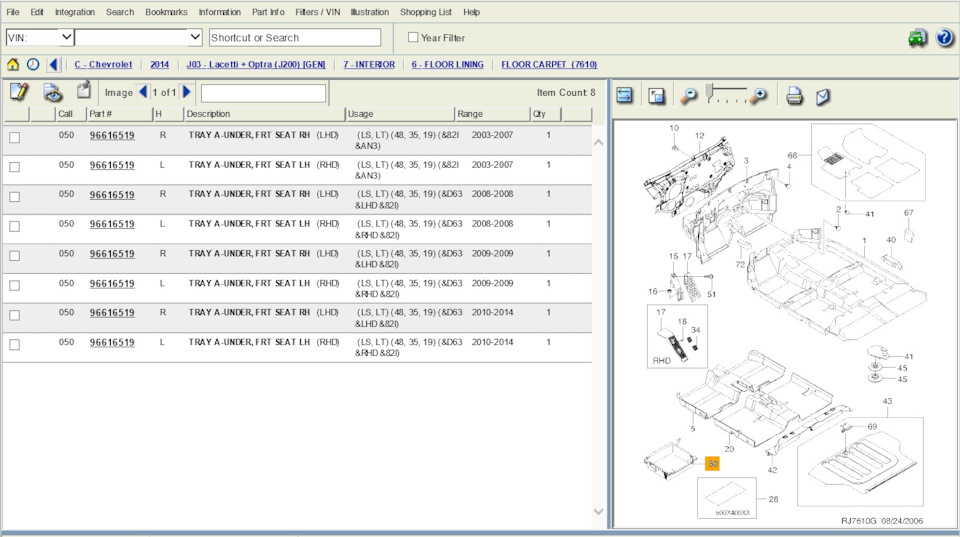Check the first row's 2003-2007 LHD tray
960x537 pixels.
[x=14, y=138]
